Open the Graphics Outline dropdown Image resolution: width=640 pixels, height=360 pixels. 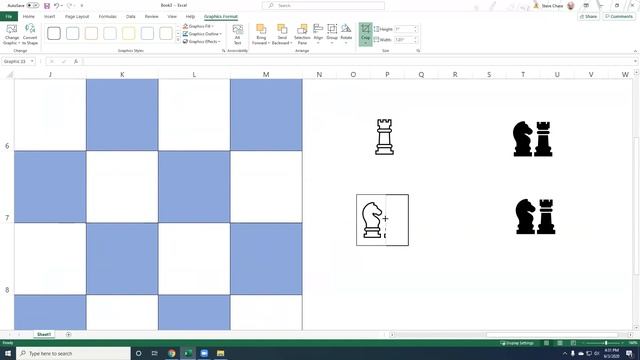pos(202,34)
